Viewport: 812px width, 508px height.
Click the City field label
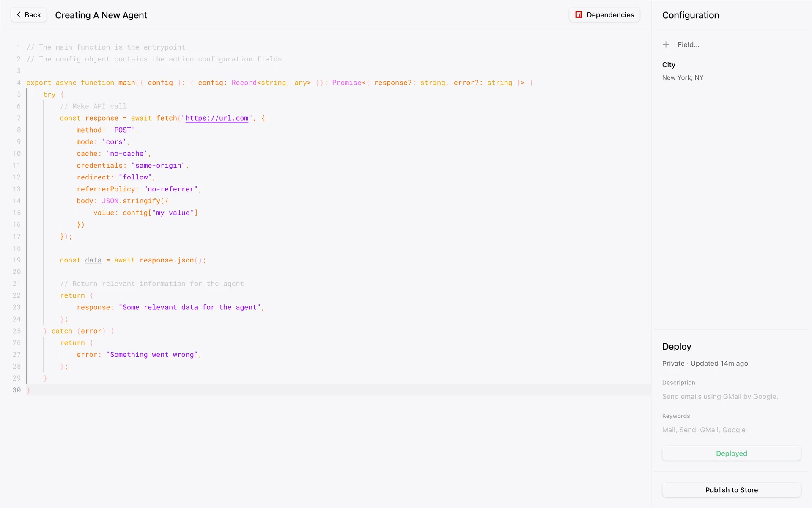pyautogui.click(x=669, y=65)
